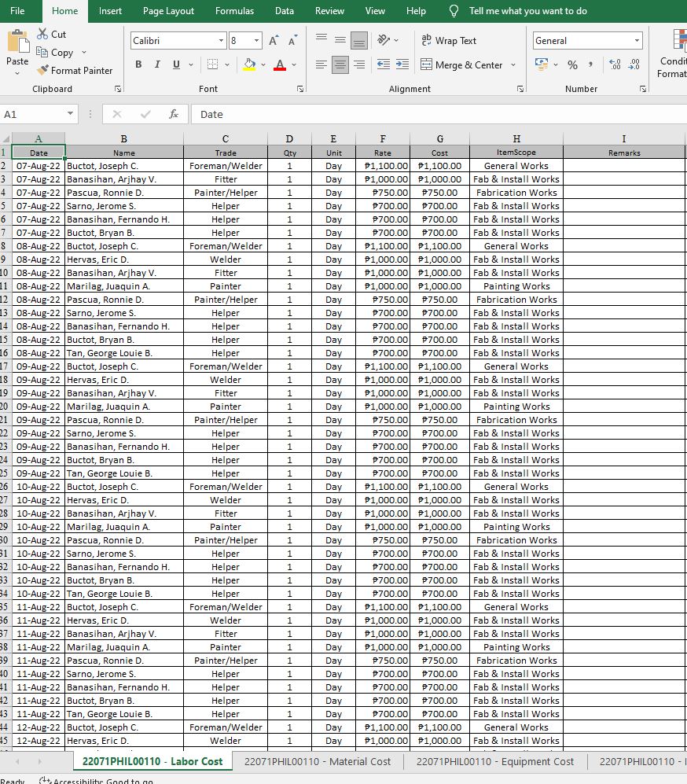Confirm formula entry with the checkmark

[x=145, y=115]
